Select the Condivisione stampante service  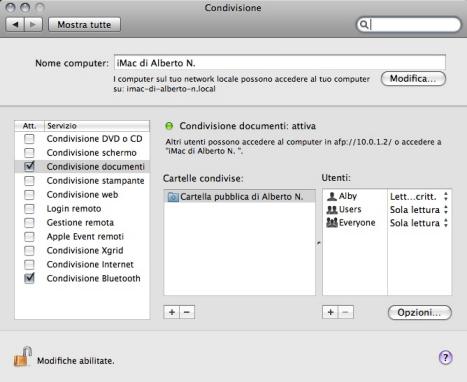point(95,181)
